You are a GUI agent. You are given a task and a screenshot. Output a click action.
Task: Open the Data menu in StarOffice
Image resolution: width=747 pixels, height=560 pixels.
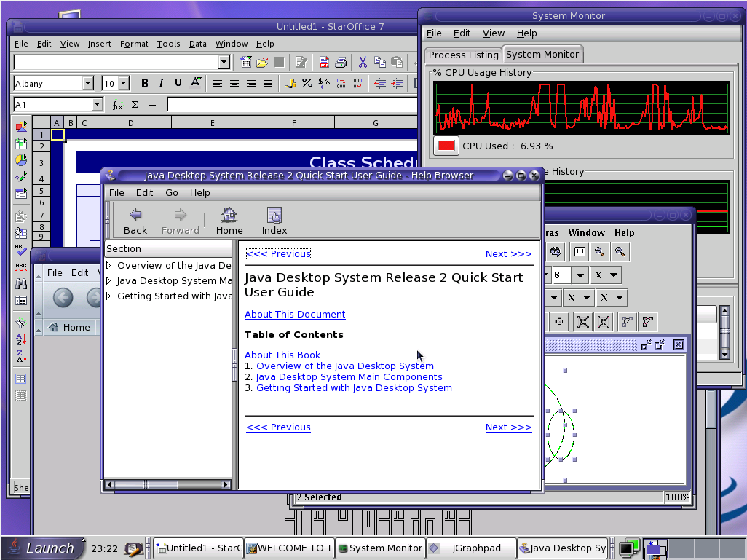click(198, 44)
